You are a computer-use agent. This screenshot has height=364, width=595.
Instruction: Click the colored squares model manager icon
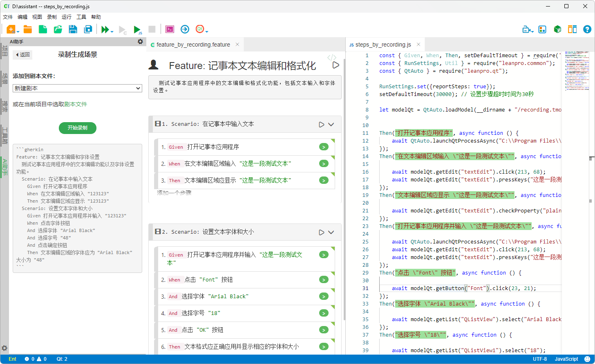click(x=542, y=29)
